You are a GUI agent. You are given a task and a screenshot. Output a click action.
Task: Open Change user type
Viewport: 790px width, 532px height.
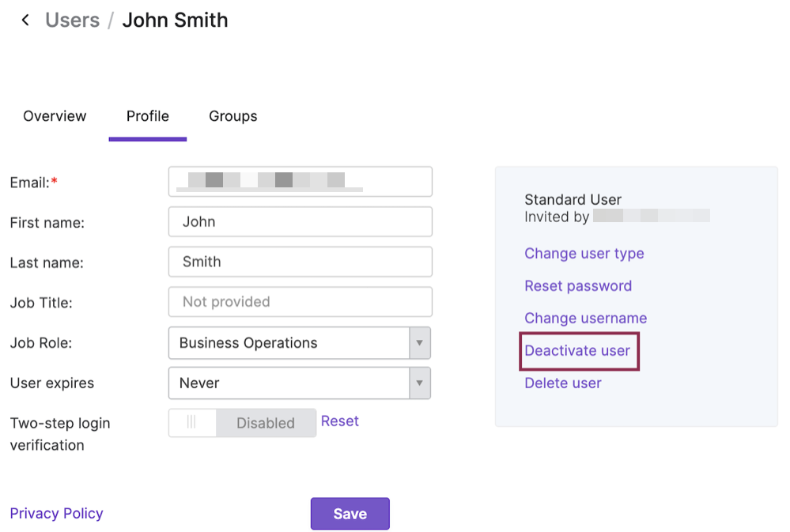(584, 253)
